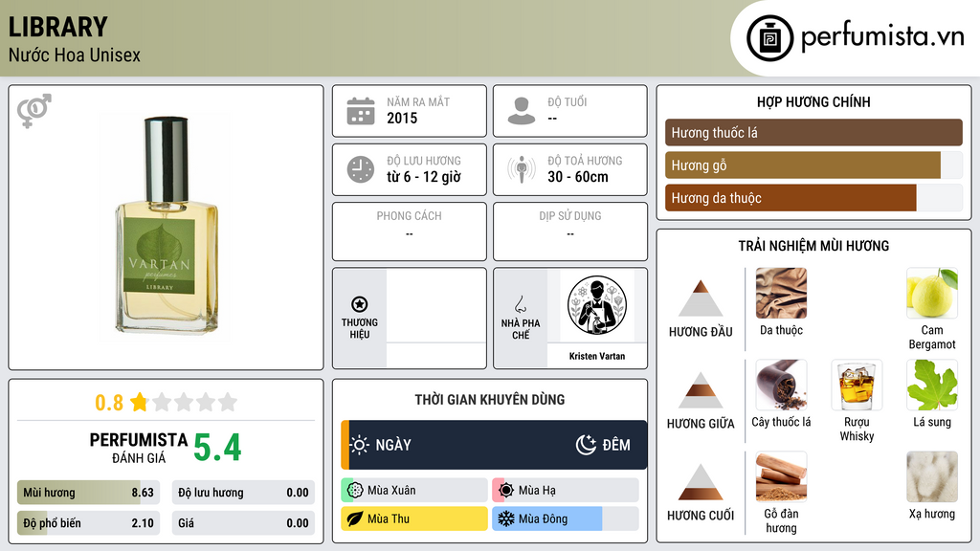
Task: Open the Rượu Whisky note image
Action: (857, 385)
